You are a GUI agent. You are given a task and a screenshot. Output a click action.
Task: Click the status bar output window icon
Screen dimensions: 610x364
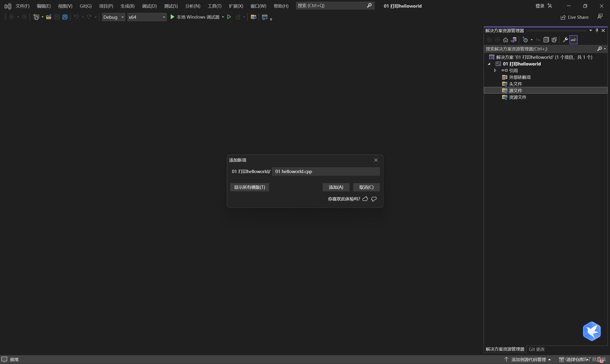tap(4, 359)
